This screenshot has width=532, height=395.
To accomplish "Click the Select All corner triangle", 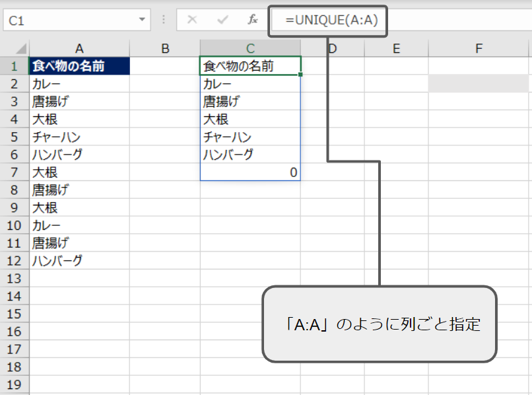I will 20,49.
